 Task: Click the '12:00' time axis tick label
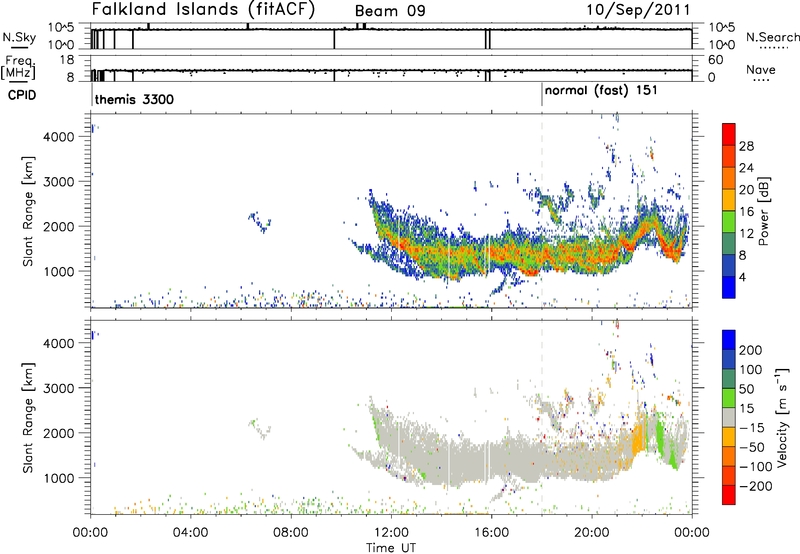[391, 533]
